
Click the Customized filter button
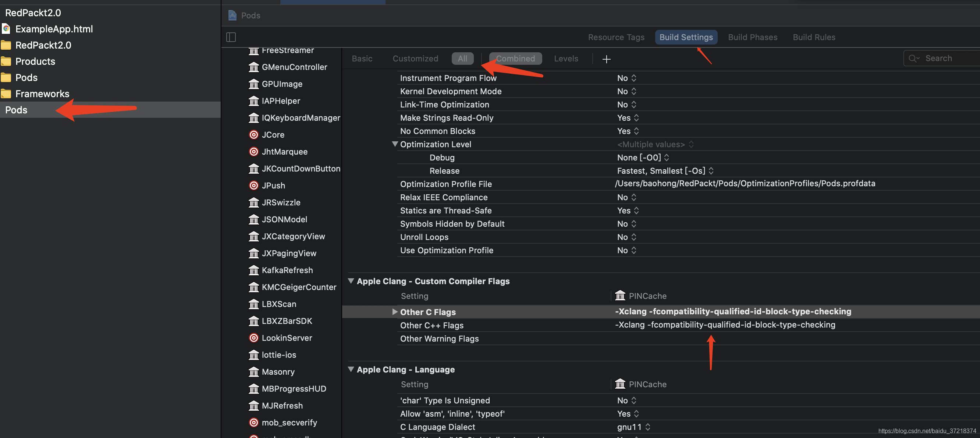click(x=415, y=58)
